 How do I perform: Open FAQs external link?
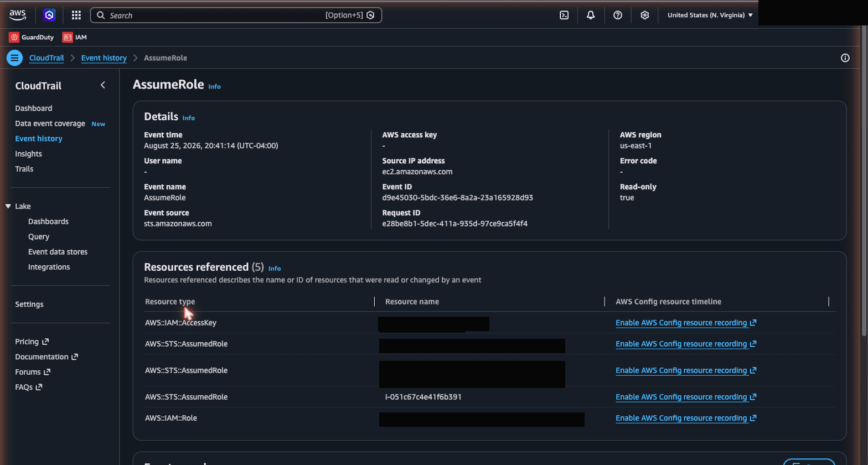(x=28, y=387)
